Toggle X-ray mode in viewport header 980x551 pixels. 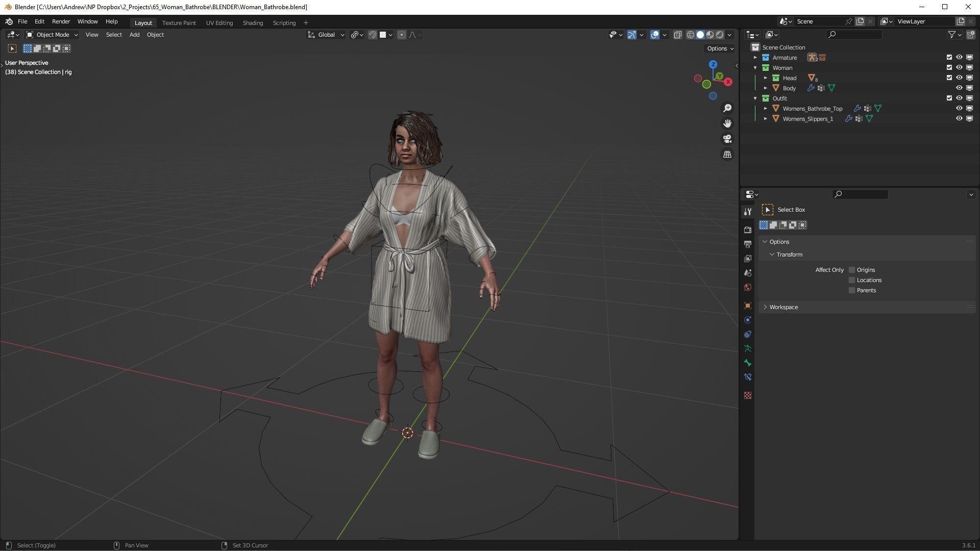(x=677, y=35)
